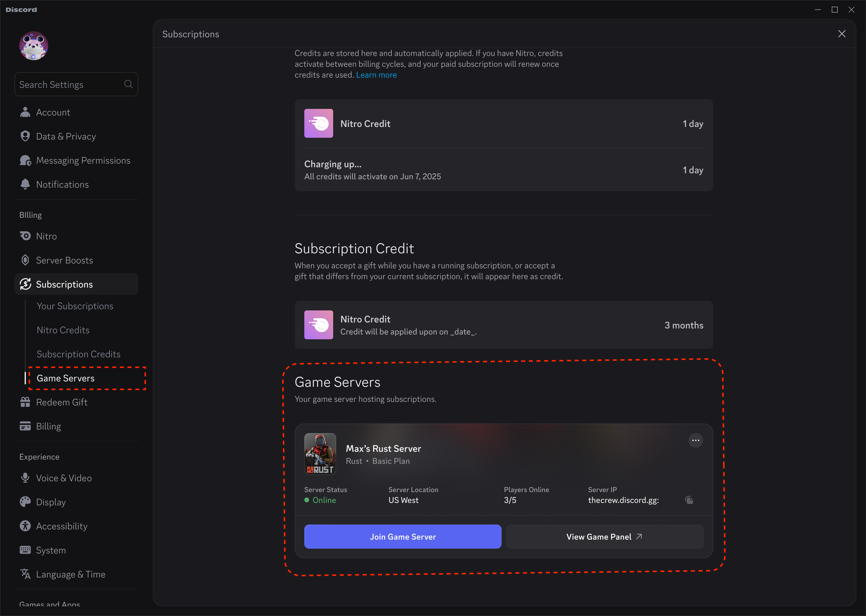This screenshot has height=616, width=866.
Task: Open Server Boosts page
Action: tap(76, 260)
